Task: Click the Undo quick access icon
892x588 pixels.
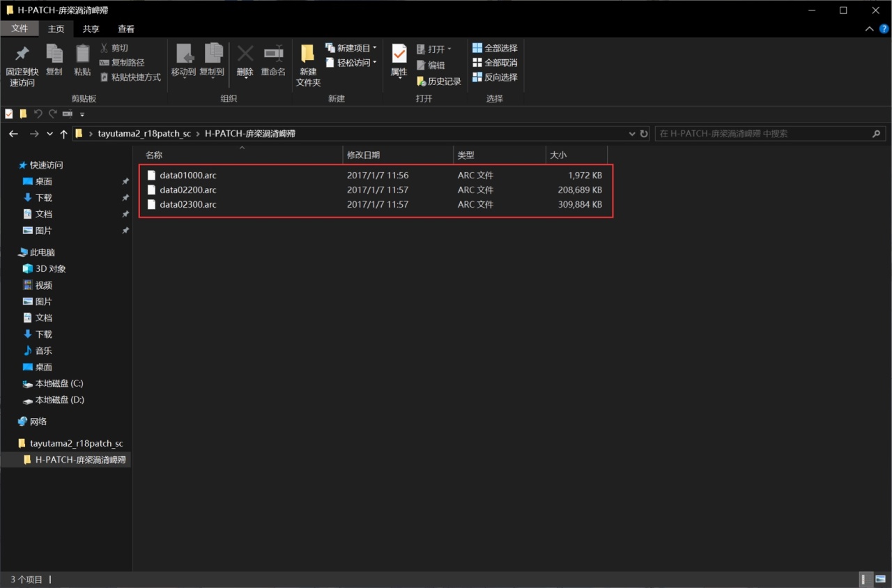Action: 38,114
